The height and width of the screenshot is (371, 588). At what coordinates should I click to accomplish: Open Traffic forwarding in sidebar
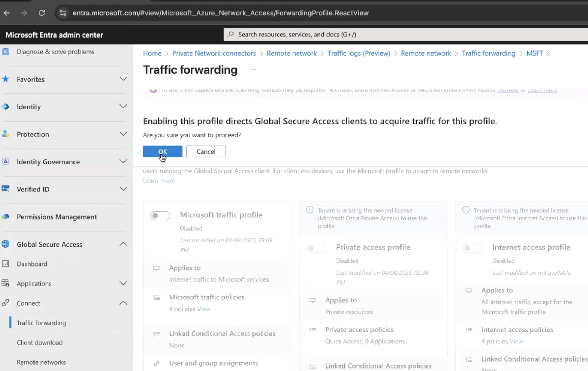click(41, 323)
